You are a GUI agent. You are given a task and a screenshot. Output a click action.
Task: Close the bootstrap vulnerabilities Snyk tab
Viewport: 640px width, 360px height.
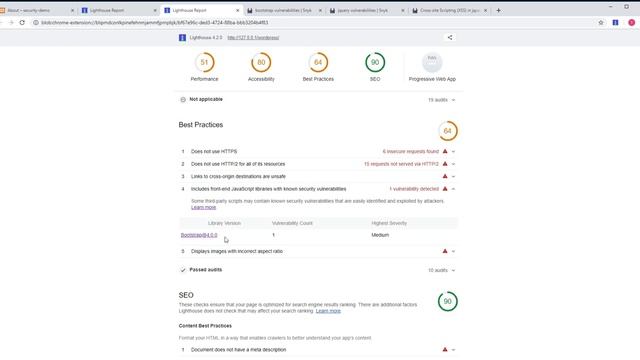click(320, 11)
